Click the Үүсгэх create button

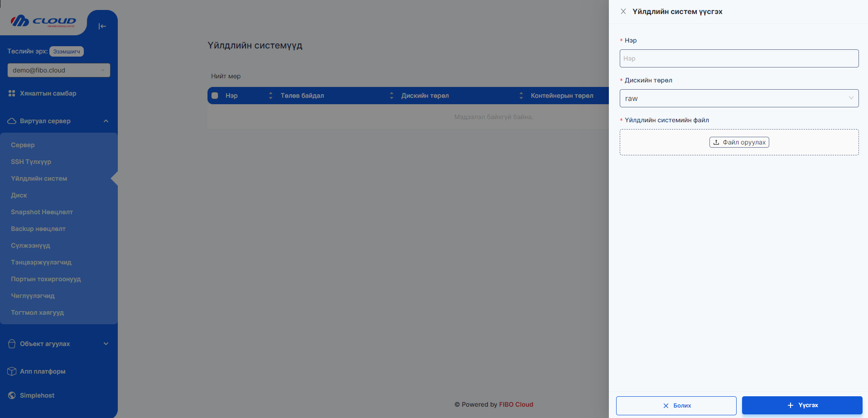tap(802, 405)
